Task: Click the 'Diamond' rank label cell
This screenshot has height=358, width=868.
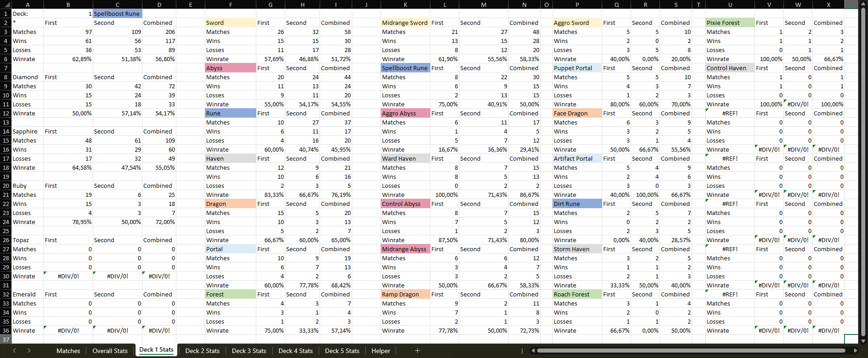Action: (27, 77)
